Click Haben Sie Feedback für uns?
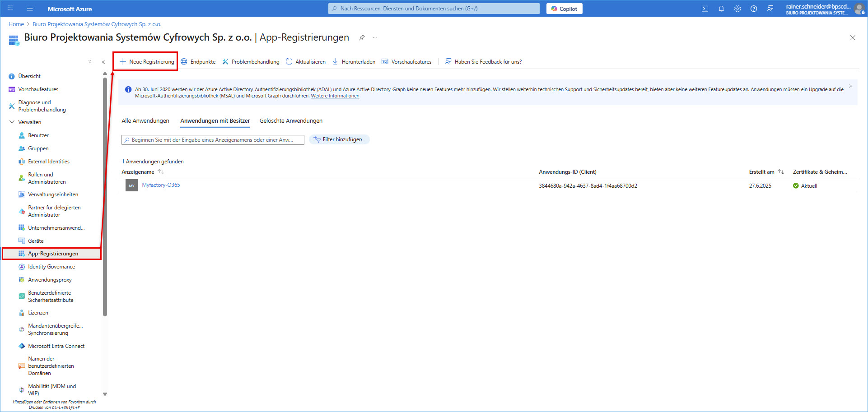The height and width of the screenshot is (412, 868). pos(483,62)
